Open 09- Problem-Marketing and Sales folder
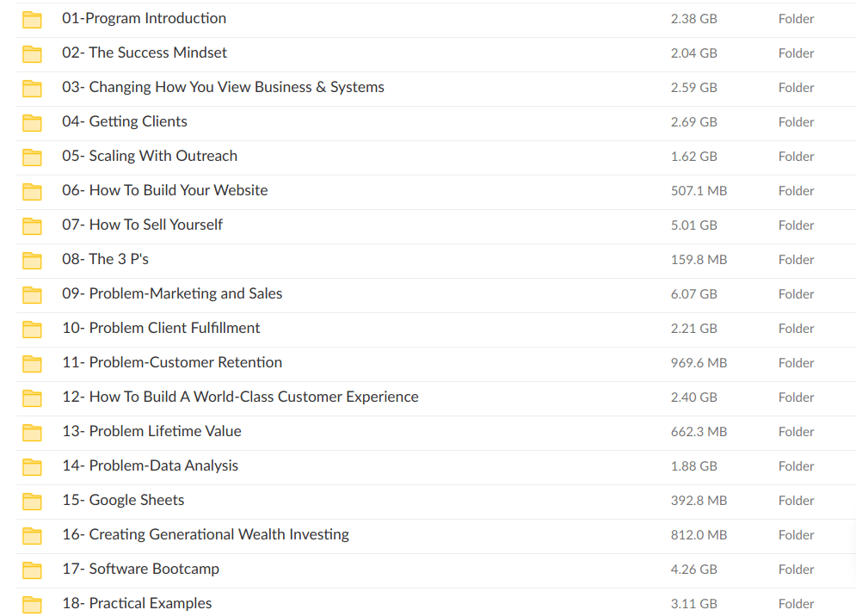The width and height of the screenshot is (856, 616). point(171,293)
